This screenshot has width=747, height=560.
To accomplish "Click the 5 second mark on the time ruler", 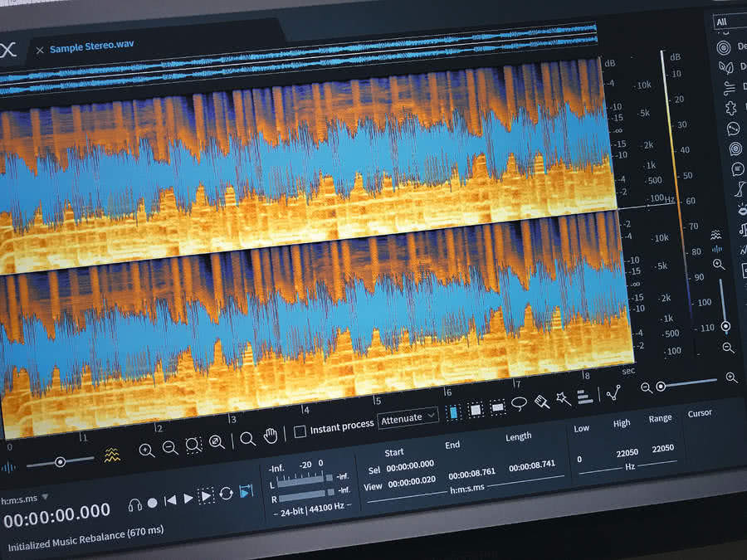I will click(376, 400).
